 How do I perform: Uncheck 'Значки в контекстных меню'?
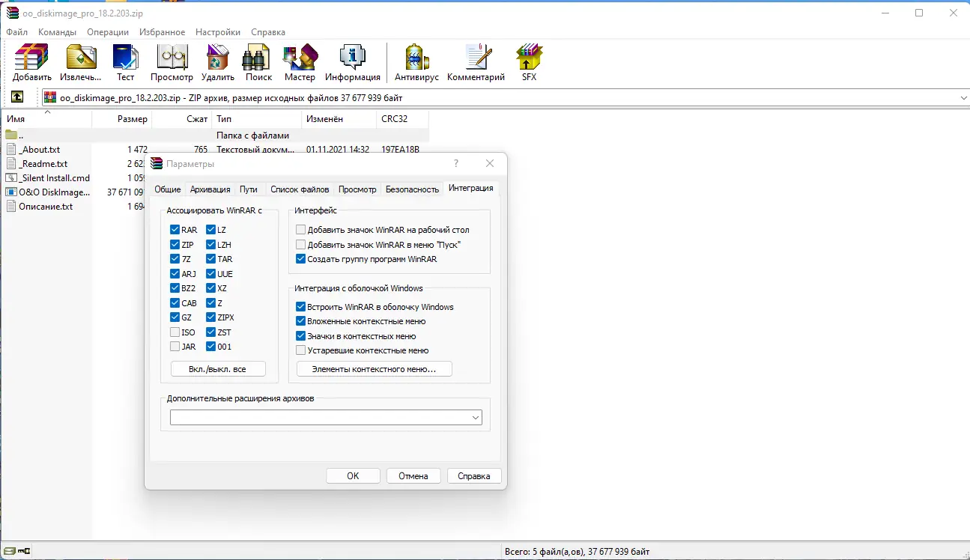click(301, 336)
